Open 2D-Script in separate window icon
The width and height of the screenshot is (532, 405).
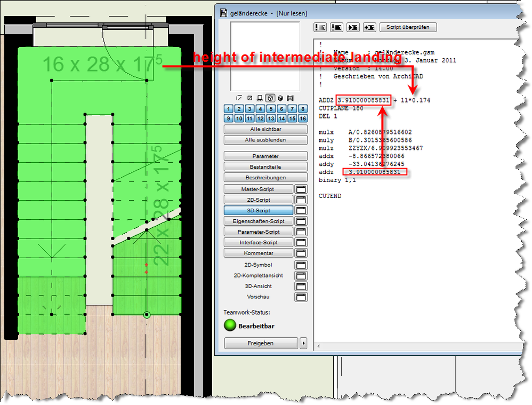pos(301,200)
